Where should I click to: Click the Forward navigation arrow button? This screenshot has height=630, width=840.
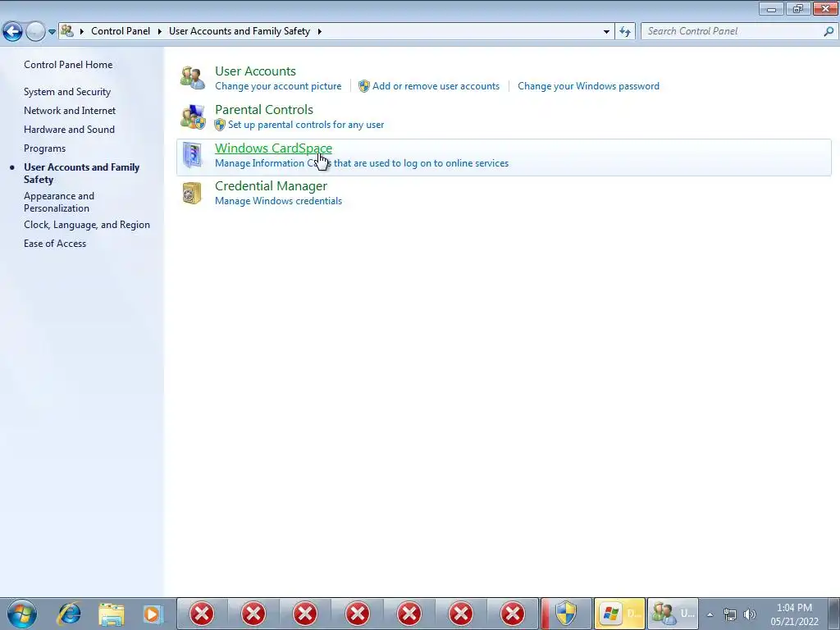pos(35,32)
